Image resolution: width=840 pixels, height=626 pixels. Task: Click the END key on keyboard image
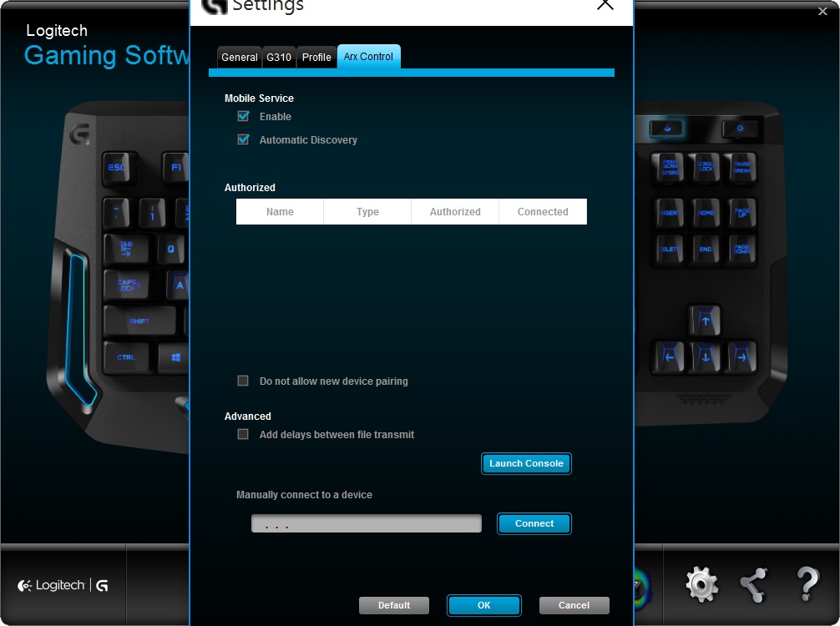click(x=705, y=249)
